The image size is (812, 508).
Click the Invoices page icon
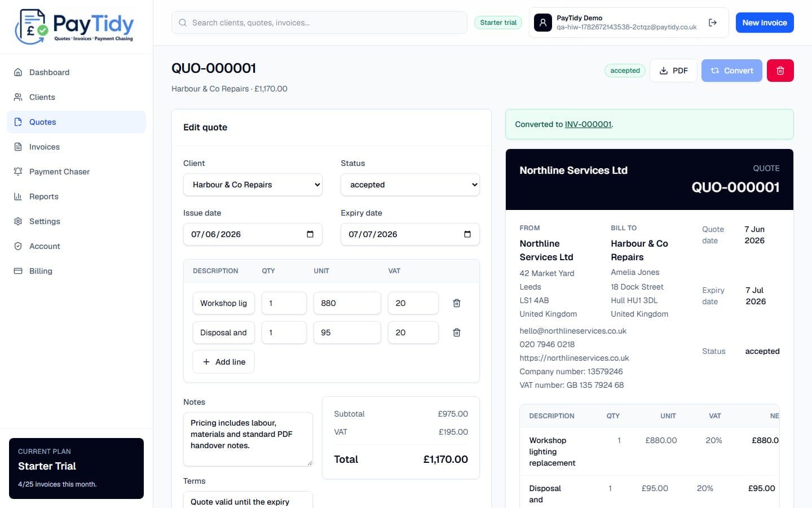[18, 147]
